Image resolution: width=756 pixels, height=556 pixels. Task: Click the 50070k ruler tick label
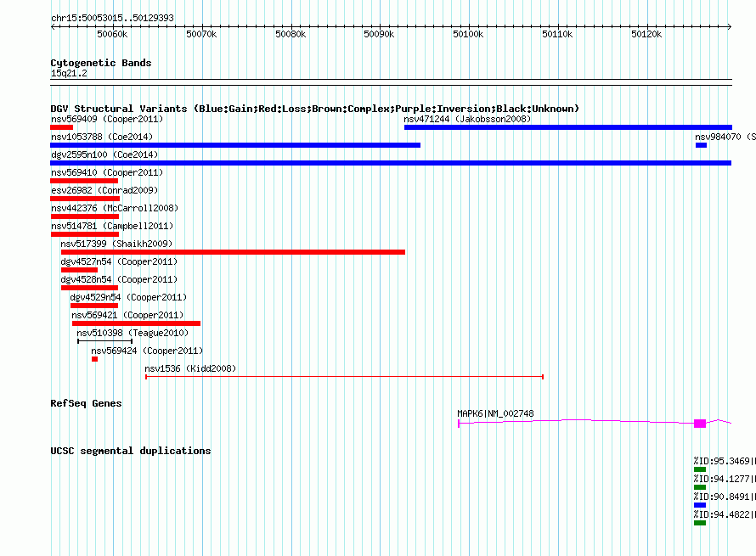coord(201,34)
